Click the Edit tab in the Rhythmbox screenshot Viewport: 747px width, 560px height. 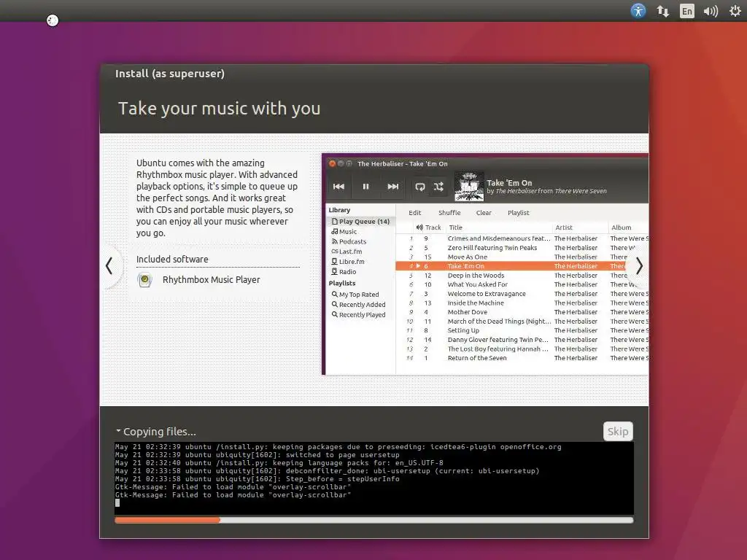415,212
